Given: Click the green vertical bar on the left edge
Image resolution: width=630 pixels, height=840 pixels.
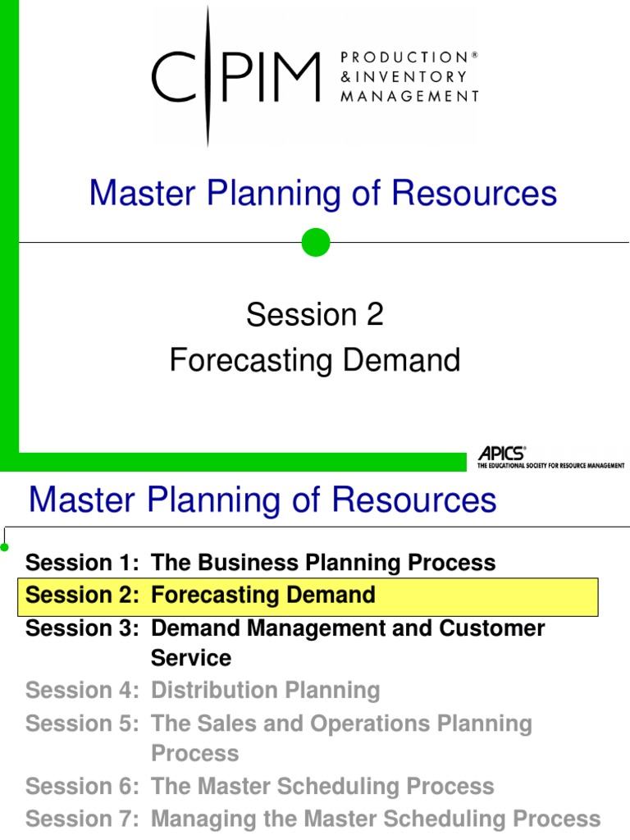Looking at the screenshot, I should coord(9,230).
